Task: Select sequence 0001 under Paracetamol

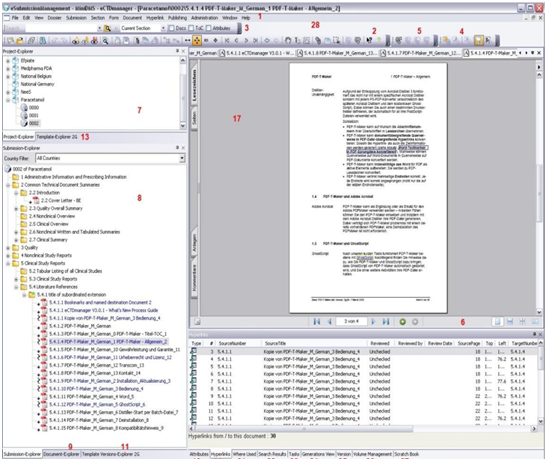Action: pos(33,116)
